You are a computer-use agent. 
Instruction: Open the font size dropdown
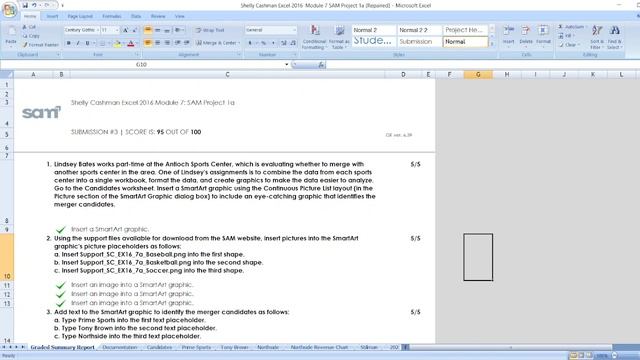pos(117,30)
